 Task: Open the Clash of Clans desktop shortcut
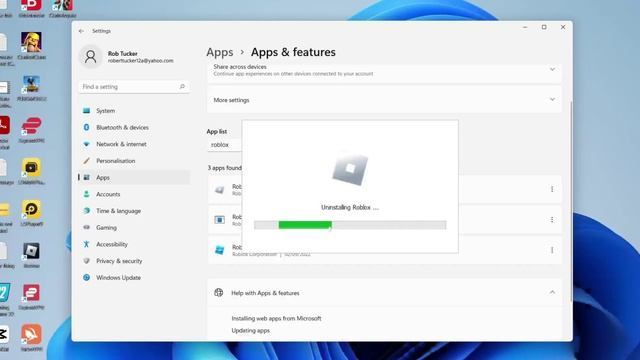(31, 45)
